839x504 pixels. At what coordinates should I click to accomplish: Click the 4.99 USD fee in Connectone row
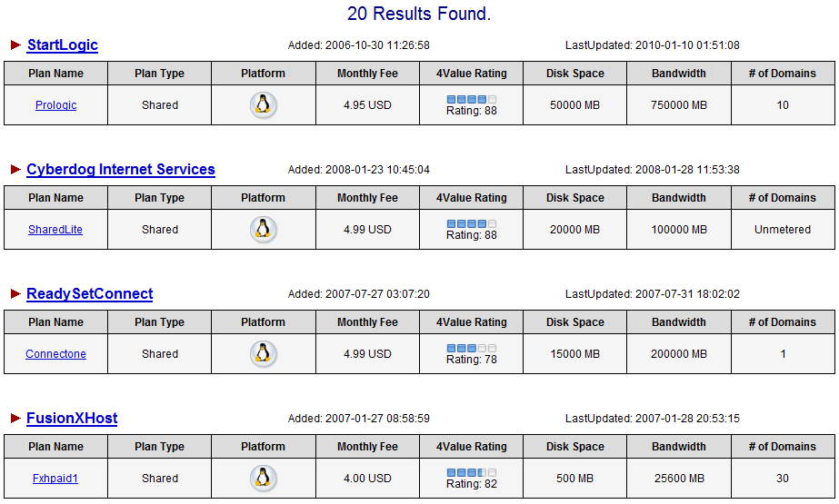(367, 354)
